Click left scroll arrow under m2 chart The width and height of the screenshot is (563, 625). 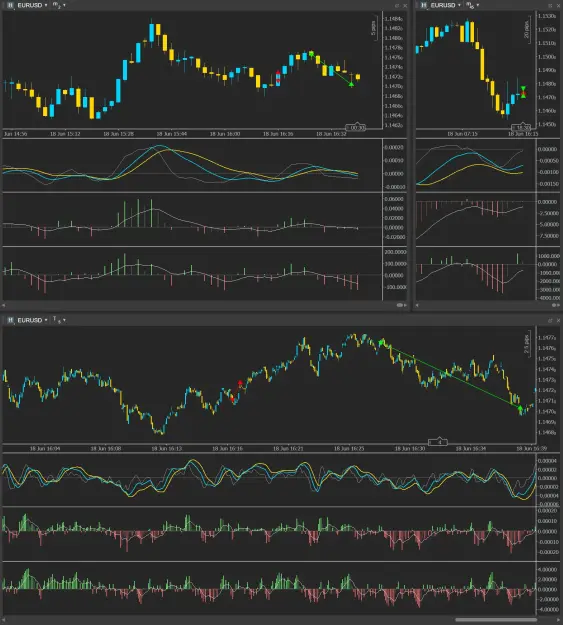[x=4, y=305]
